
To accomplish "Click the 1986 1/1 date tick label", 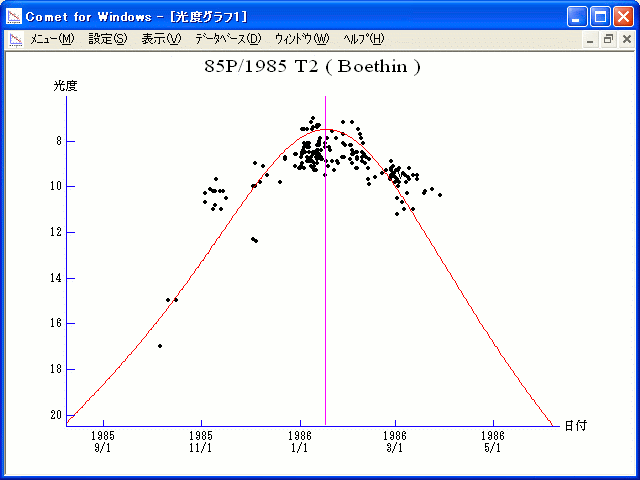I will coord(300,442).
